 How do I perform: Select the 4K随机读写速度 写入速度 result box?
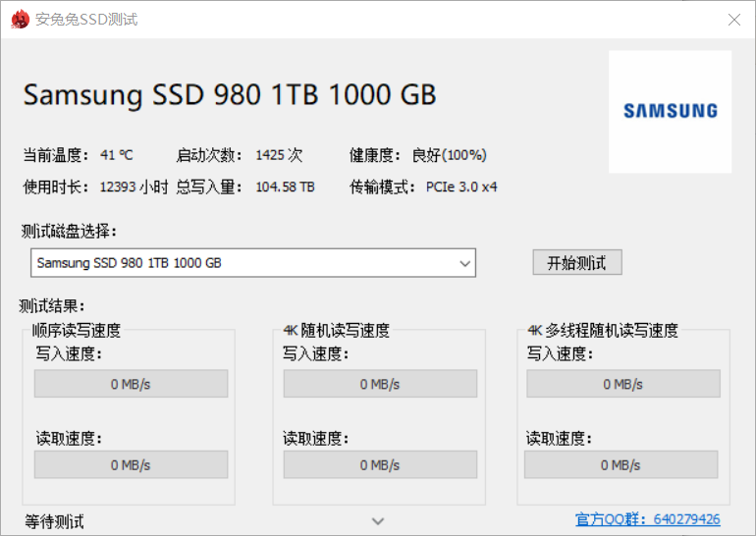click(380, 384)
